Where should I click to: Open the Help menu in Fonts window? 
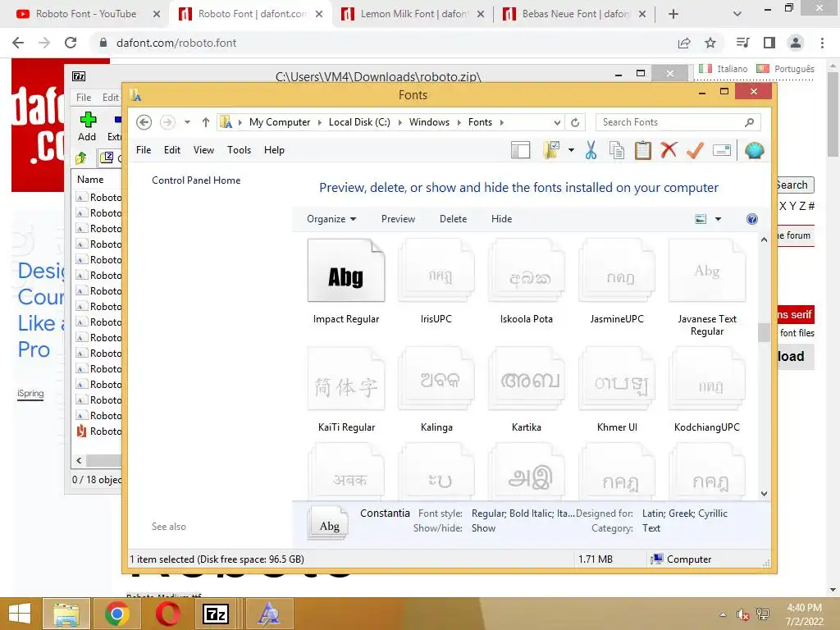click(x=274, y=150)
